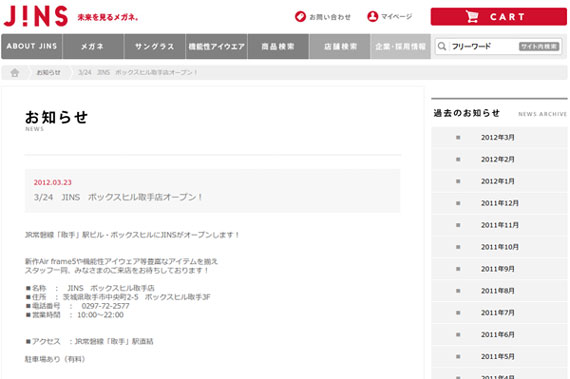Open the ABOUT JINS menu

[x=32, y=47]
